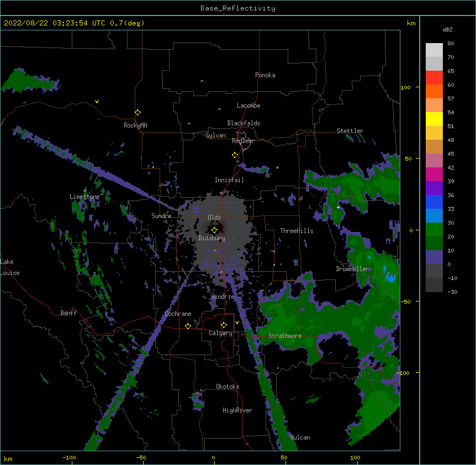Viewport: 476px width, 465px height.
Task: Select the bright yellow 54-51 dBZ swatch
Action: [x=434, y=119]
